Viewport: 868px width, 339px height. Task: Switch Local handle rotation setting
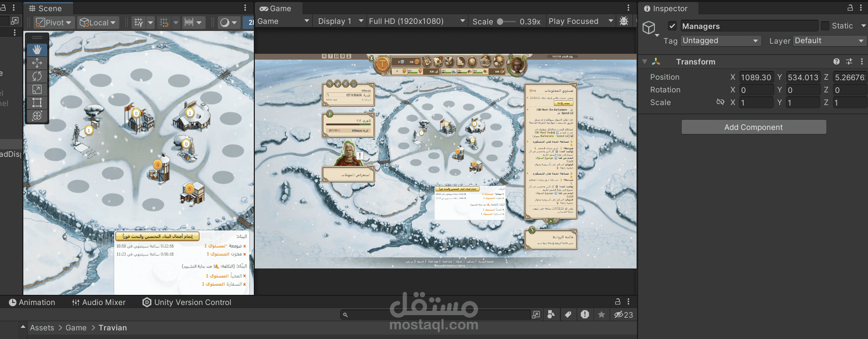(98, 22)
